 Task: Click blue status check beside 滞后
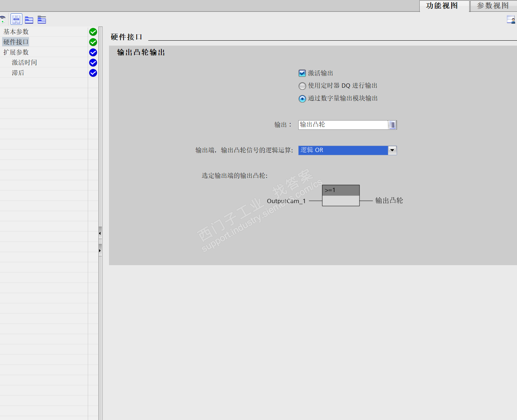[93, 73]
